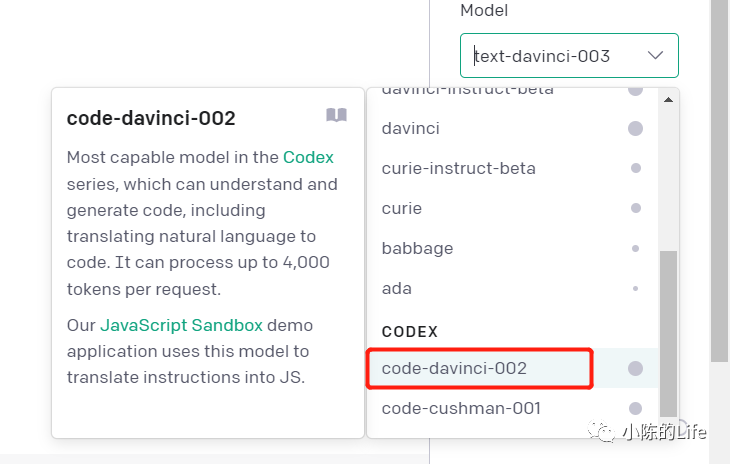Open the JavaScript Sandbox demo link

pos(181,325)
